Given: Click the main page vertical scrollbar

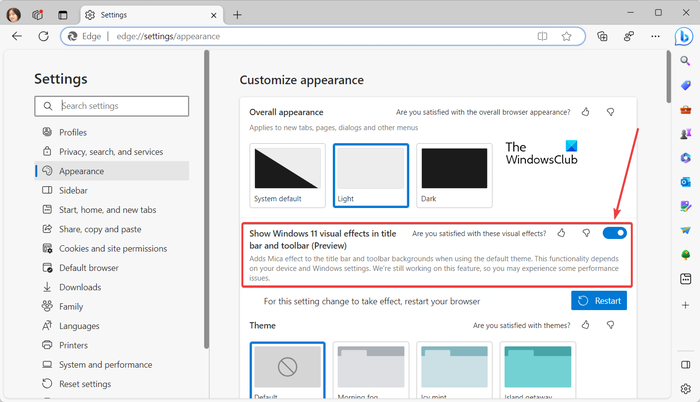Looking at the screenshot, I should pos(668,76).
